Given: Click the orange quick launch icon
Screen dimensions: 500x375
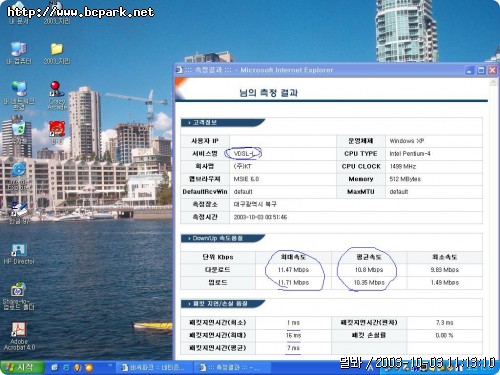Looking at the screenshot, I should (89, 368).
